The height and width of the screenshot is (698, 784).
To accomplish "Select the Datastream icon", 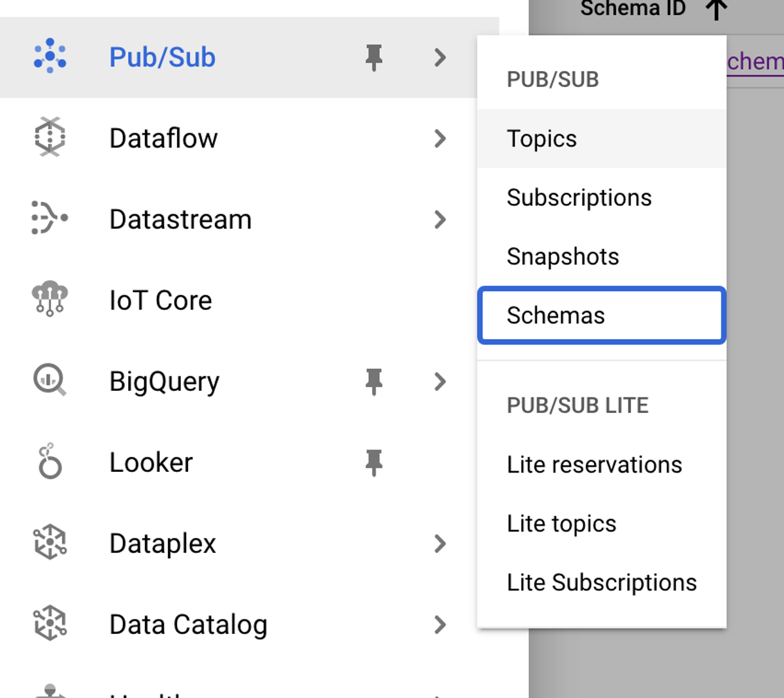I will click(49, 219).
